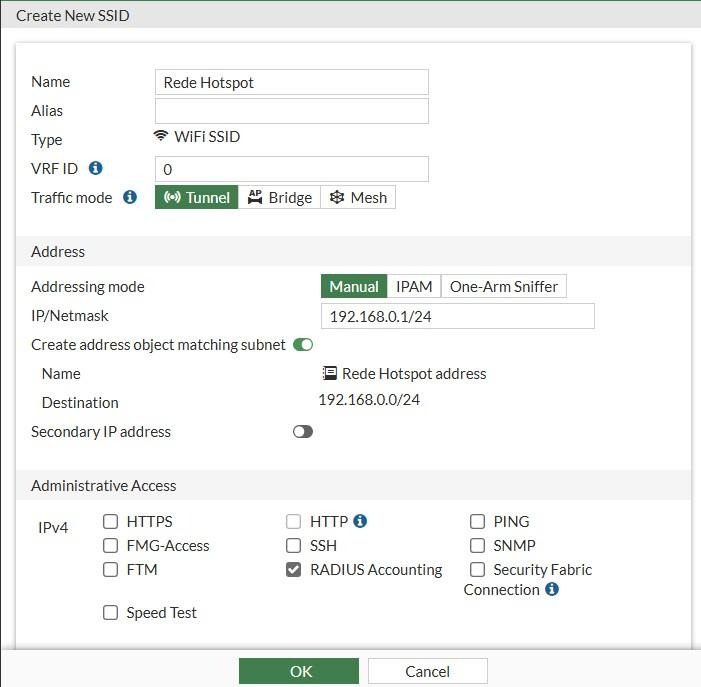Click the Alias input field

click(292, 111)
